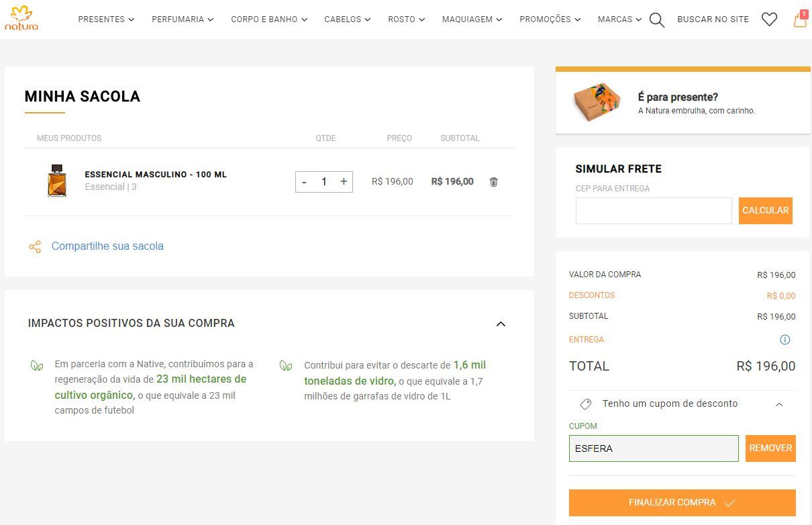Image resolution: width=812 pixels, height=525 pixels.
Task: Click the Total R$ 196,00 amount
Action: pyautogui.click(x=766, y=367)
